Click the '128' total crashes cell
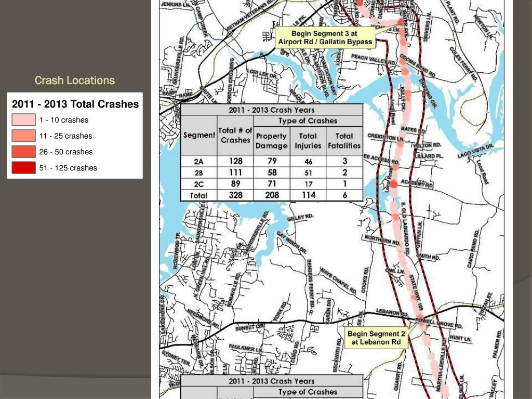The width and height of the screenshot is (532, 399). click(x=235, y=161)
